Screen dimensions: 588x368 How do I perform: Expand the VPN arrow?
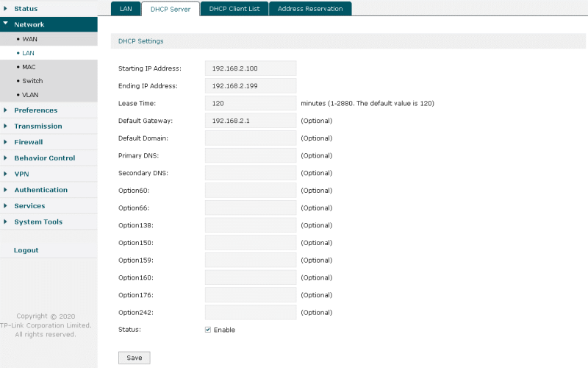(x=5, y=174)
